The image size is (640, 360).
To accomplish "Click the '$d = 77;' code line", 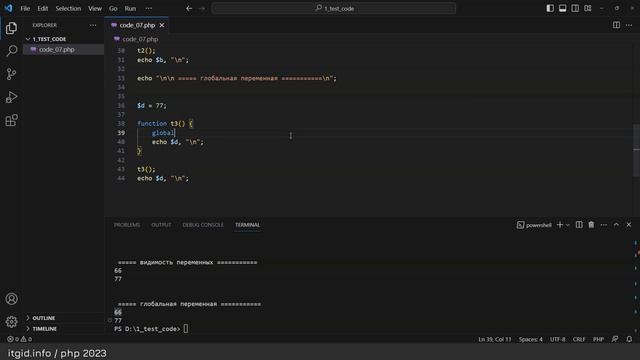I will click(152, 106).
